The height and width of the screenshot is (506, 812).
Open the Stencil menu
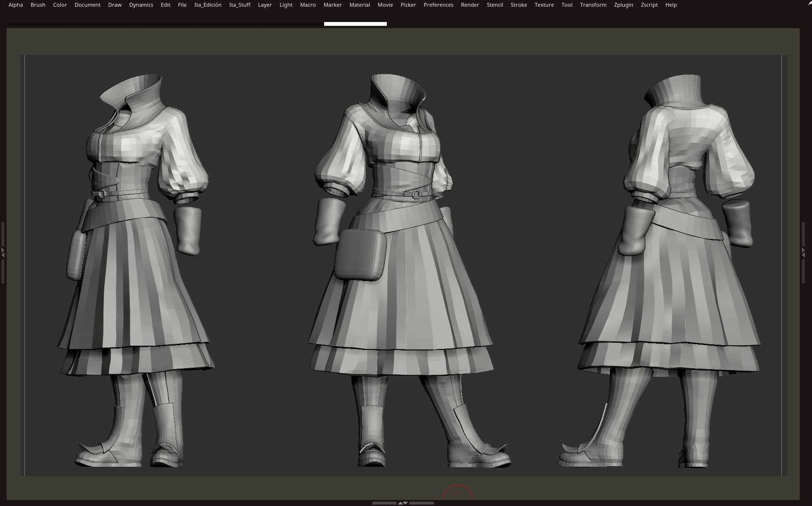[x=495, y=5]
